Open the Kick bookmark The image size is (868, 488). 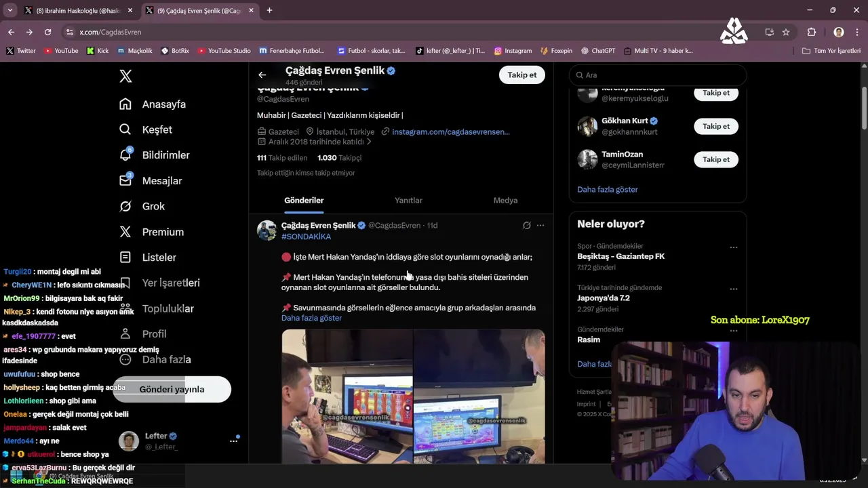click(x=98, y=51)
